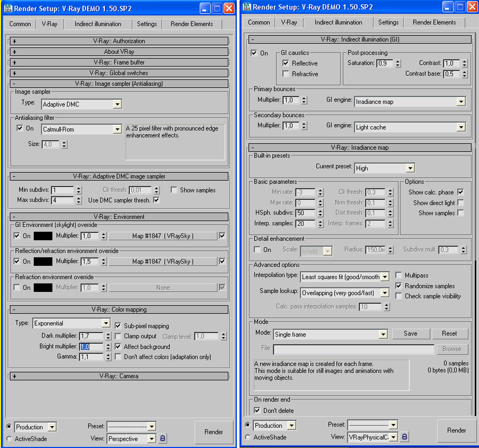Click the lock icon beside VRayPhysicalCamera view
The width and height of the screenshot is (479, 448).
pyautogui.click(x=404, y=437)
